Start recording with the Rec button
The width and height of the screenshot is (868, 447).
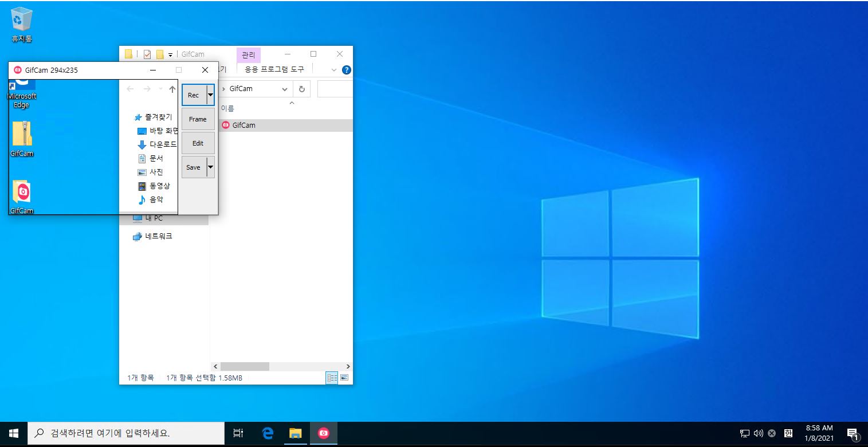194,95
